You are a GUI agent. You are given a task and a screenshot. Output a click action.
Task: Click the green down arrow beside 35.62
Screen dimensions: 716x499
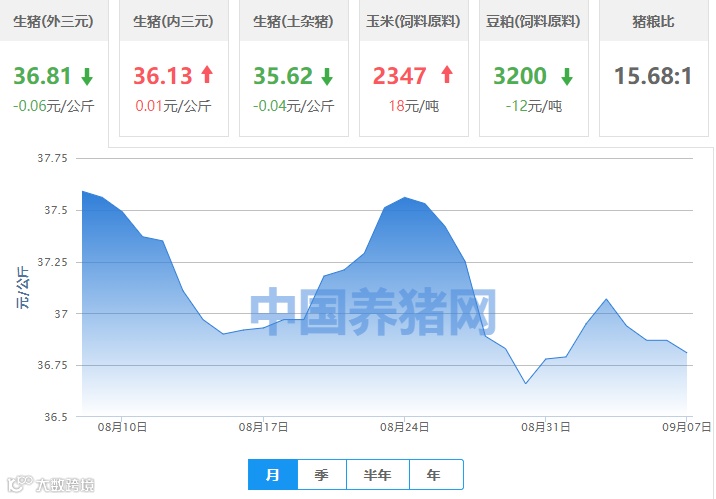tap(327, 76)
